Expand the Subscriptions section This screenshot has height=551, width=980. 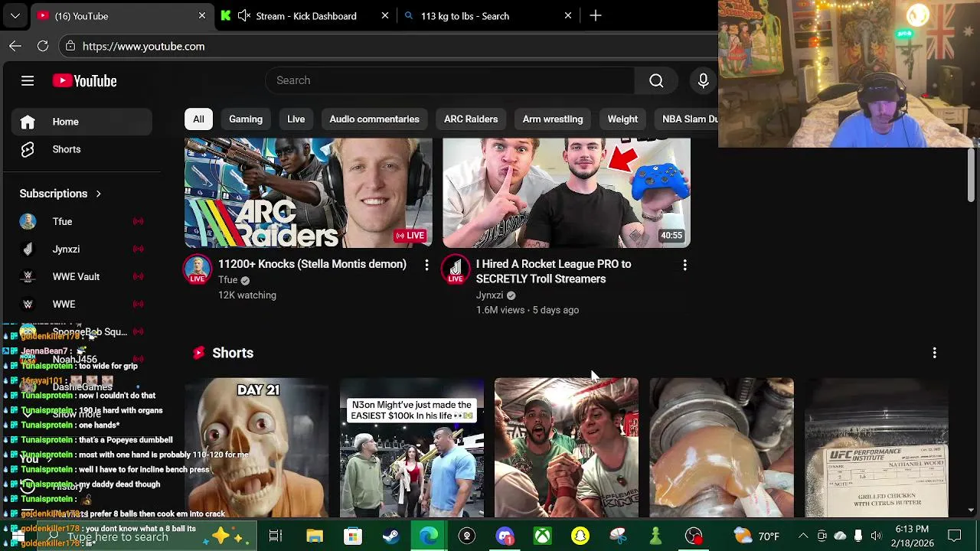(x=60, y=194)
